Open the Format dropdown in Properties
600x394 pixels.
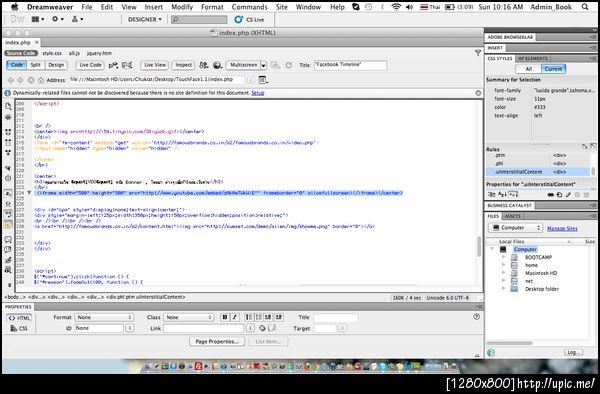point(104,317)
